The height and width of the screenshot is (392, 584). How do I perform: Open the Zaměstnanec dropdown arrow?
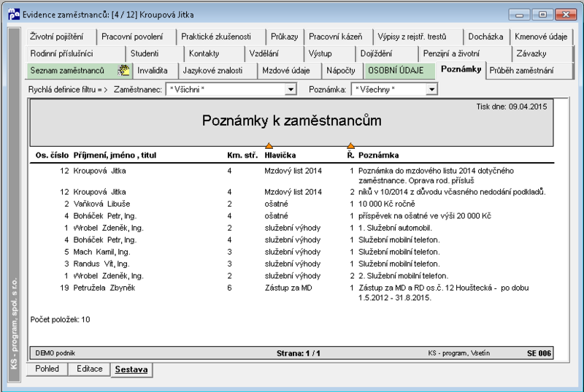[x=291, y=89]
